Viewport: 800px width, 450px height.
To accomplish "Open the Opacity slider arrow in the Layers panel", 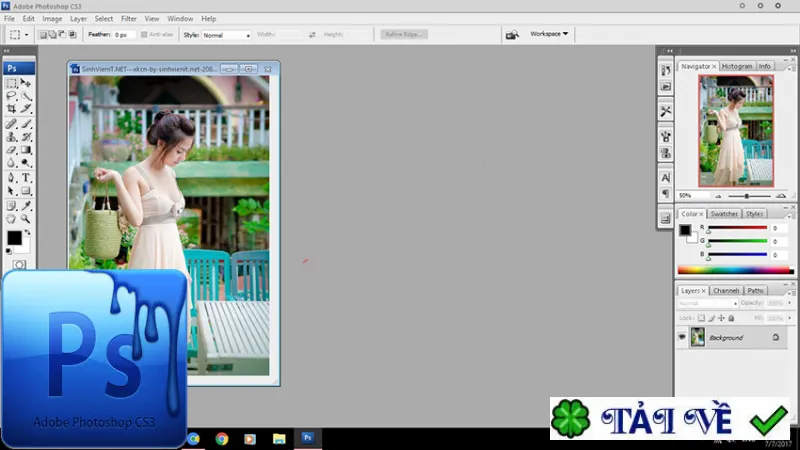I will 790,303.
